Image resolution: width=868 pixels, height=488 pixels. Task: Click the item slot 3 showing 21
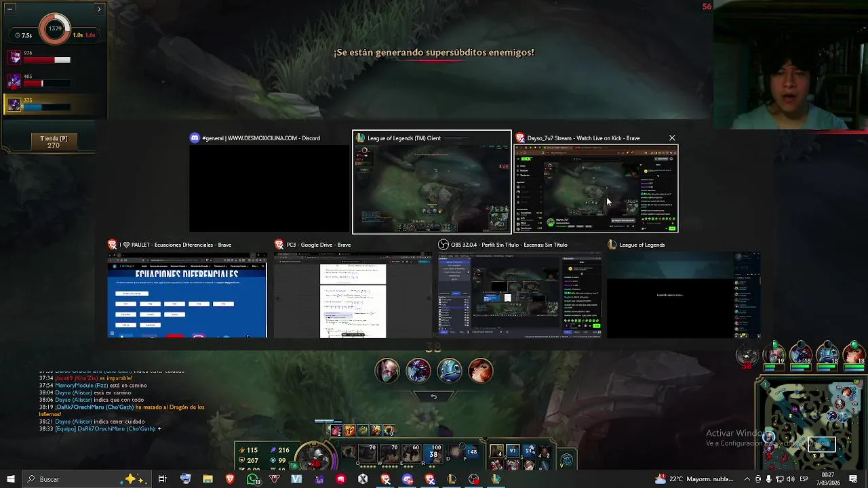click(529, 451)
